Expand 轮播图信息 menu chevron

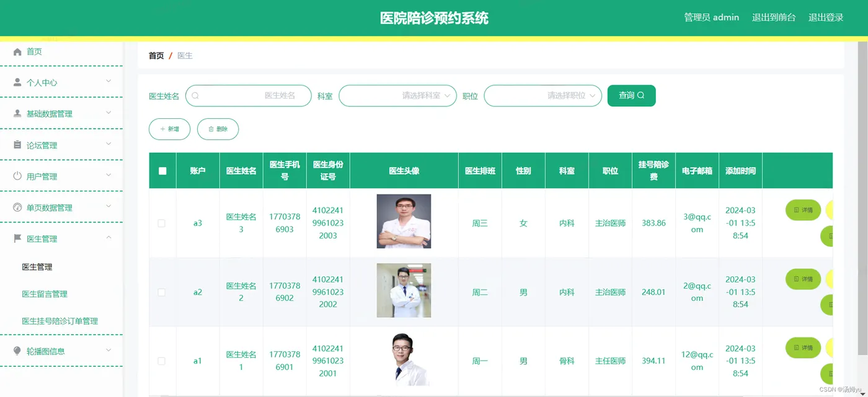[108, 350]
